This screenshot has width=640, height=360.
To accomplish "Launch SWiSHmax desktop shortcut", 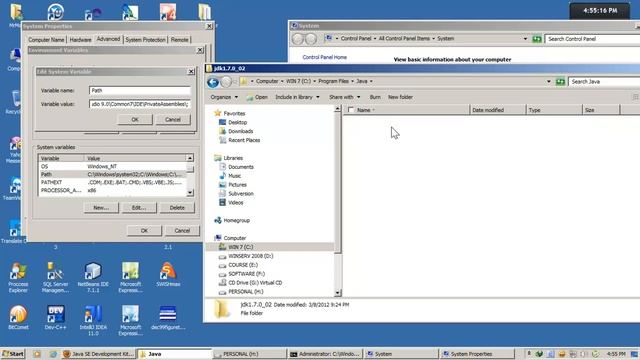I will pos(168,275).
